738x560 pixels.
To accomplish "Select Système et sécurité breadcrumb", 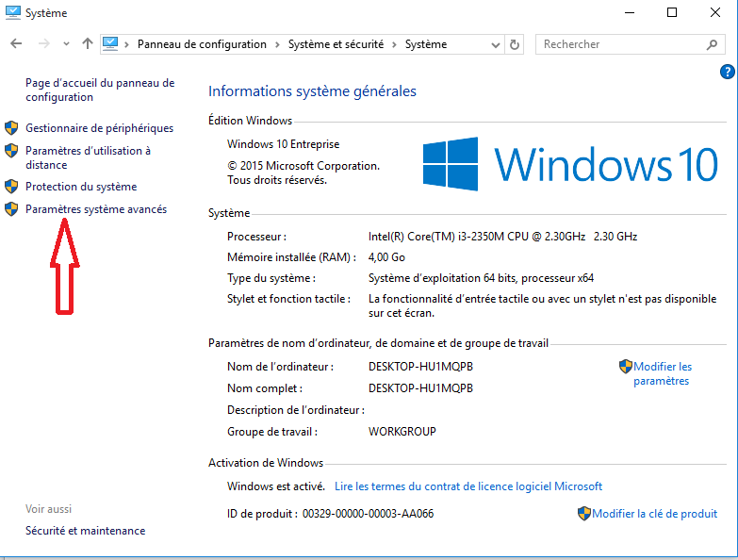I will point(336,44).
